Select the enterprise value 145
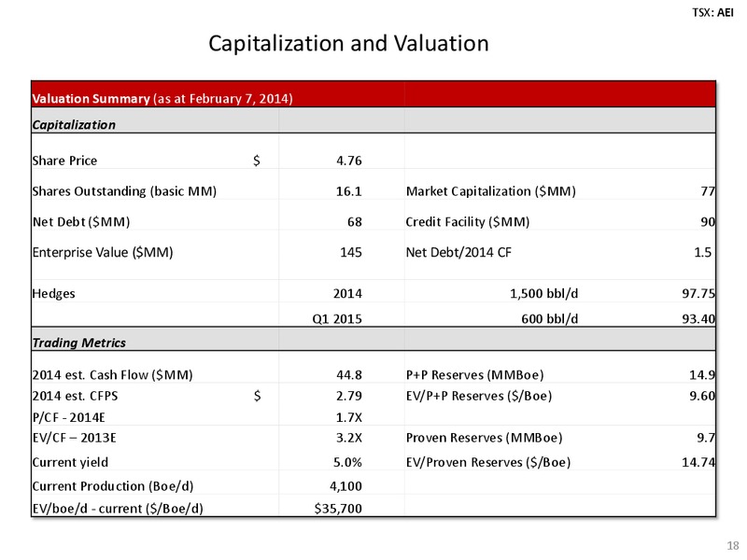The image size is (747, 560). (351, 252)
